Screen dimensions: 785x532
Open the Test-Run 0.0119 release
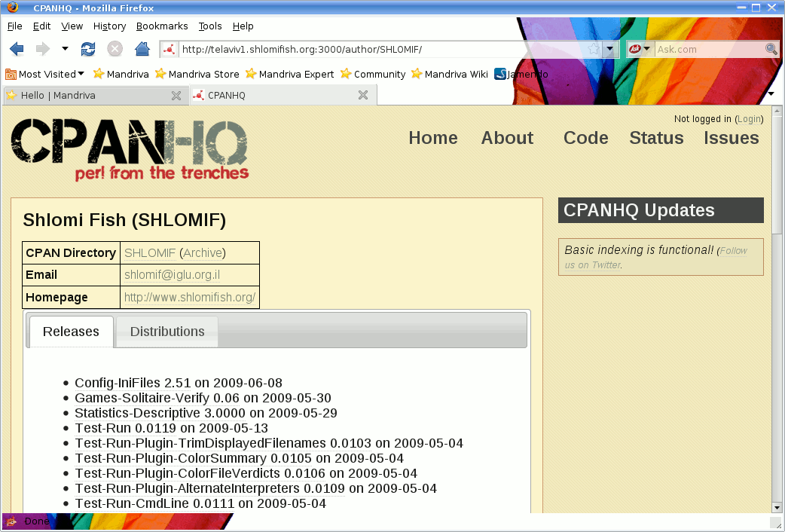pyautogui.click(x=126, y=428)
